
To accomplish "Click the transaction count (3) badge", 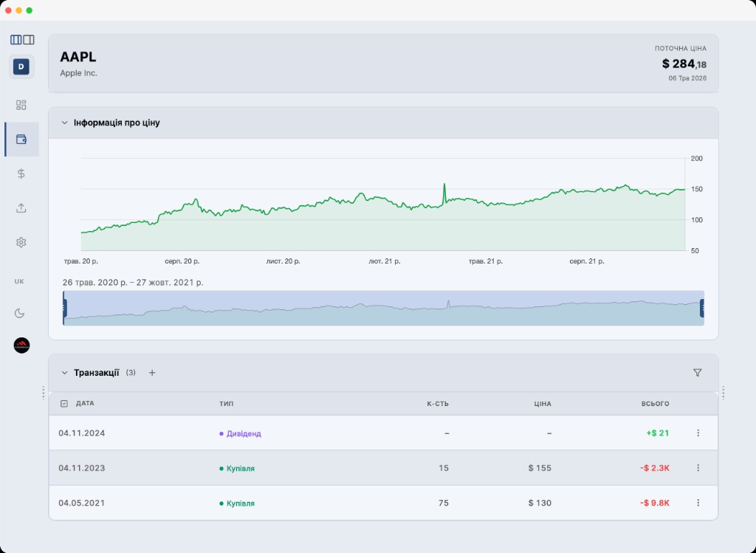I will (x=131, y=373).
